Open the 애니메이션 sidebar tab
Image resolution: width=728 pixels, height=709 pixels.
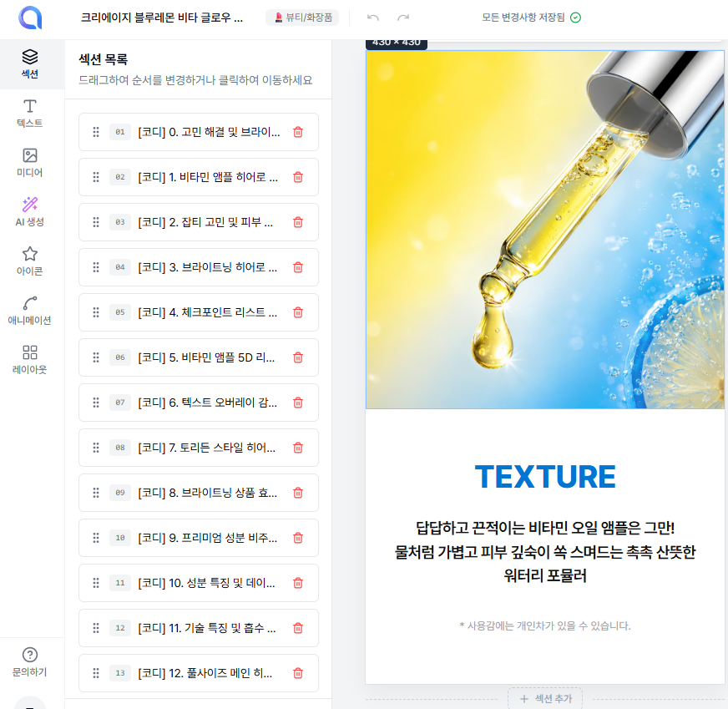tap(30, 310)
